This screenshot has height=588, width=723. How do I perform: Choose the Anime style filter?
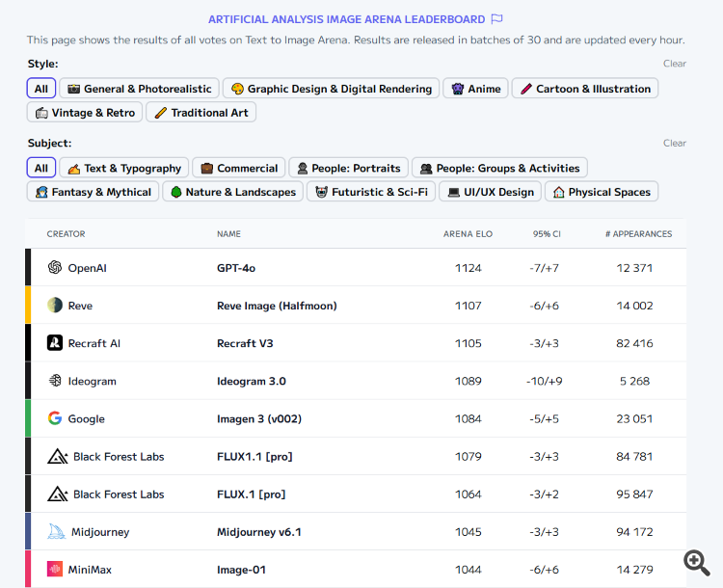pos(475,88)
